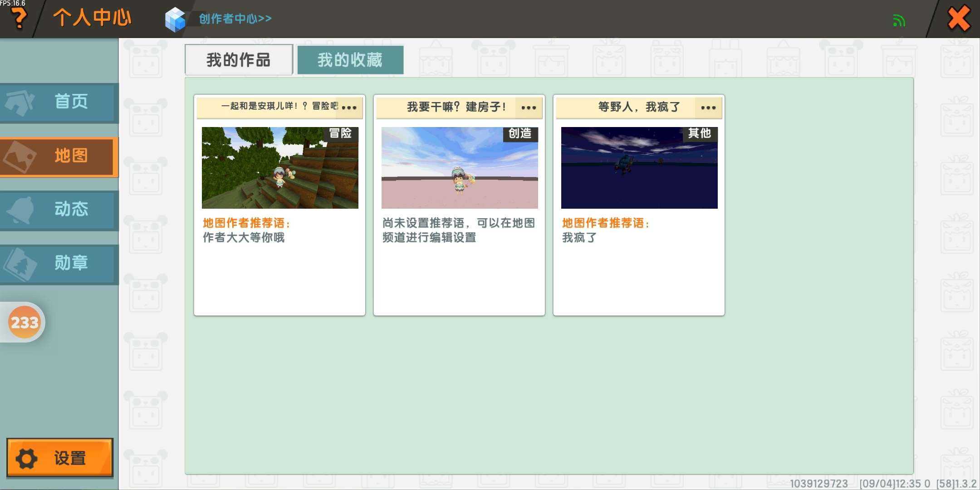Open the pink flatland creation map thumbnail
The width and height of the screenshot is (980, 490).
[x=460, y=168]
